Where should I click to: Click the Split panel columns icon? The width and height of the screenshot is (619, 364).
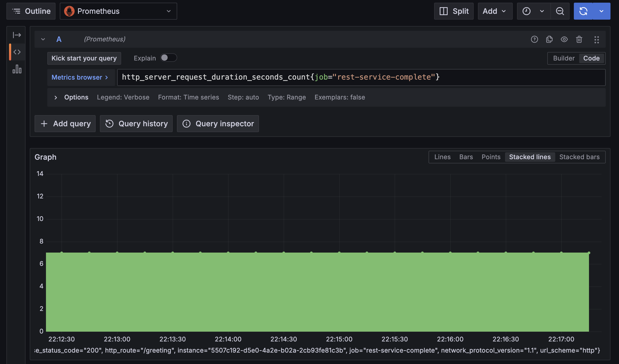click(443, 11)
